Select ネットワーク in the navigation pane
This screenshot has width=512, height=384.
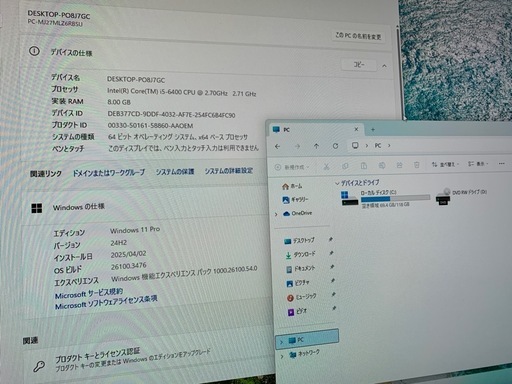click(x=304, y=354)
